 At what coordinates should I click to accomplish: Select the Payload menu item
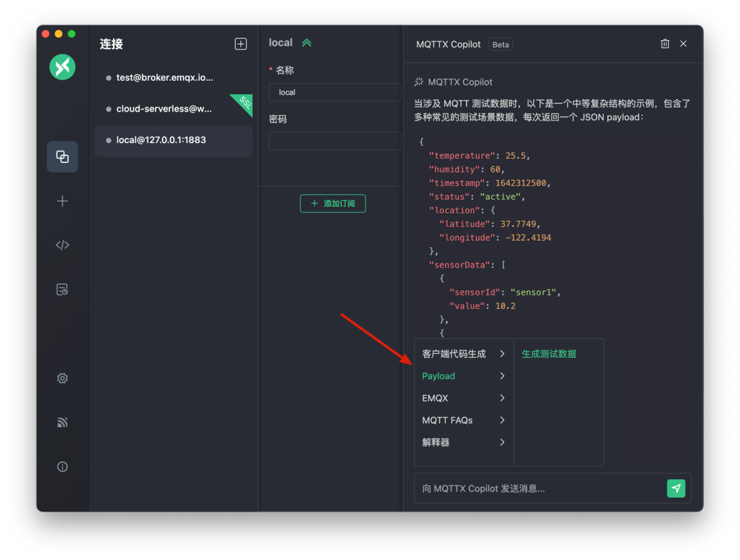(x=463, y=376)
